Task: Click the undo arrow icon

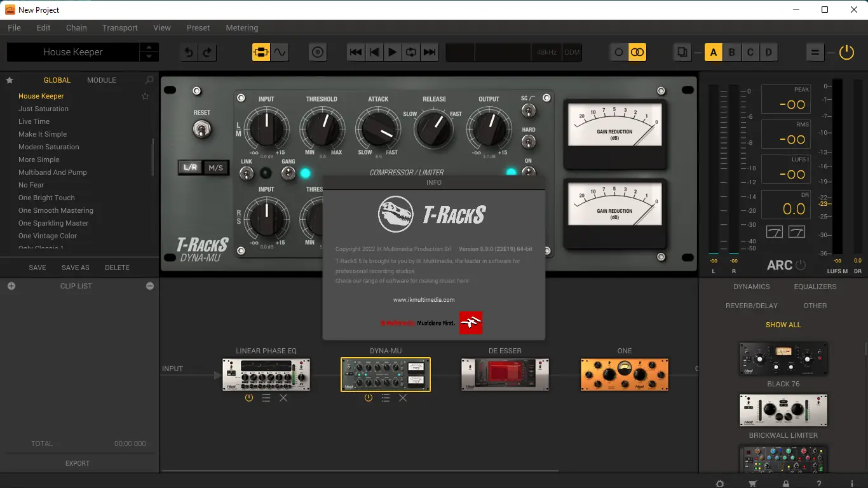Action: coord(188,52)
